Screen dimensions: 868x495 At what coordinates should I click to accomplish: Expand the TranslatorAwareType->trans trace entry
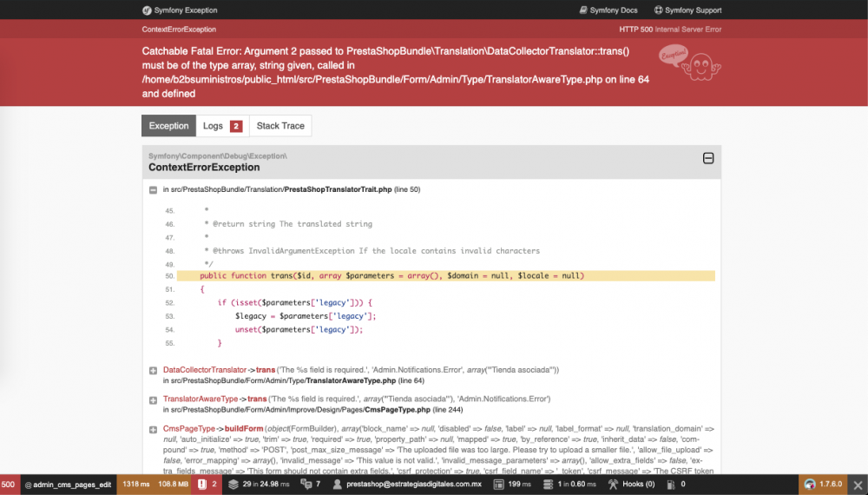pos(154,399)
